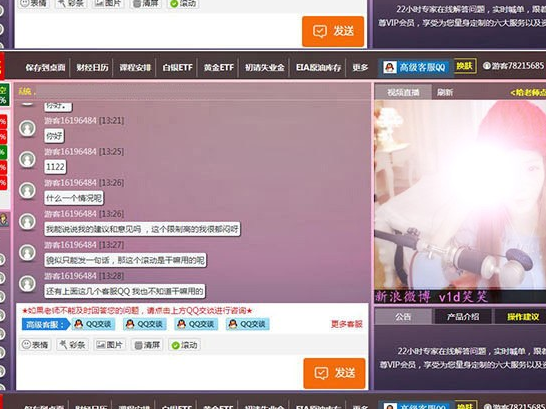This screenshot has width=546, height=409.
Task: Switch to the 产品介绍 tab
Action: coord(462,316)
